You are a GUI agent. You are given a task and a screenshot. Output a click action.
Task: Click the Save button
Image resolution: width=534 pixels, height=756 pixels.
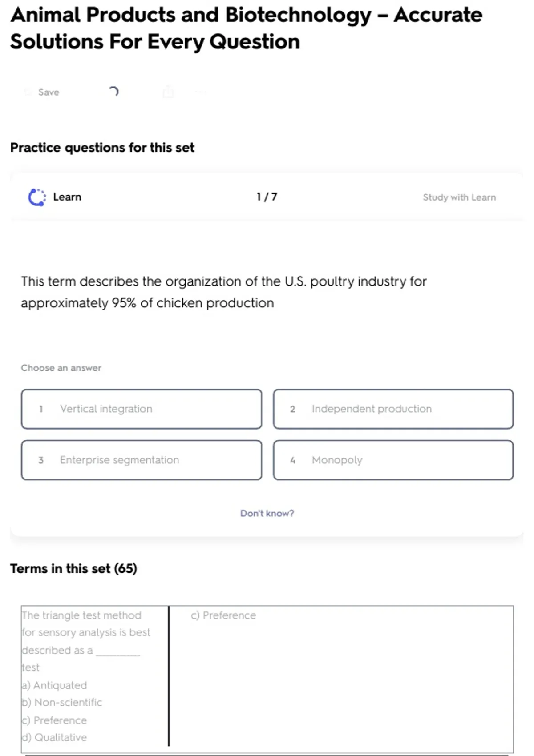(x=48, y=92)
